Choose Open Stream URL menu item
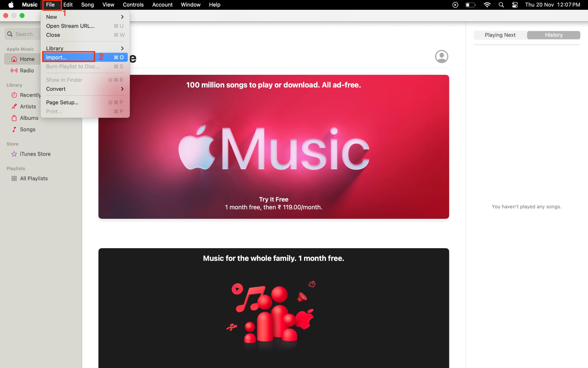 [70, 26]
